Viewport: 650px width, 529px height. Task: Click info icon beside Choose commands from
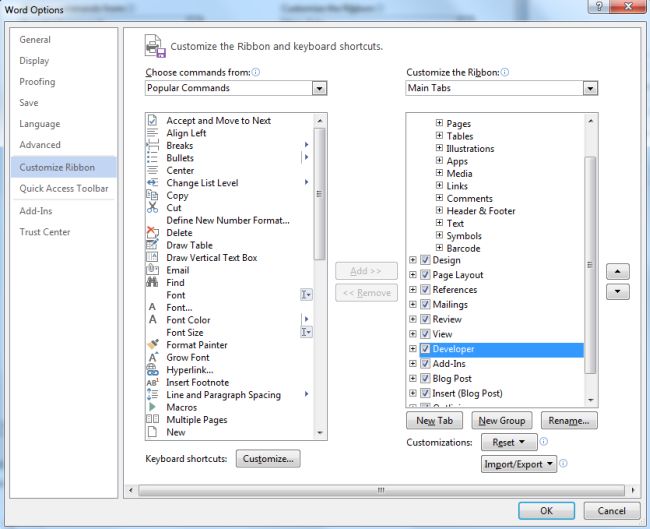(x=256, y=72)
